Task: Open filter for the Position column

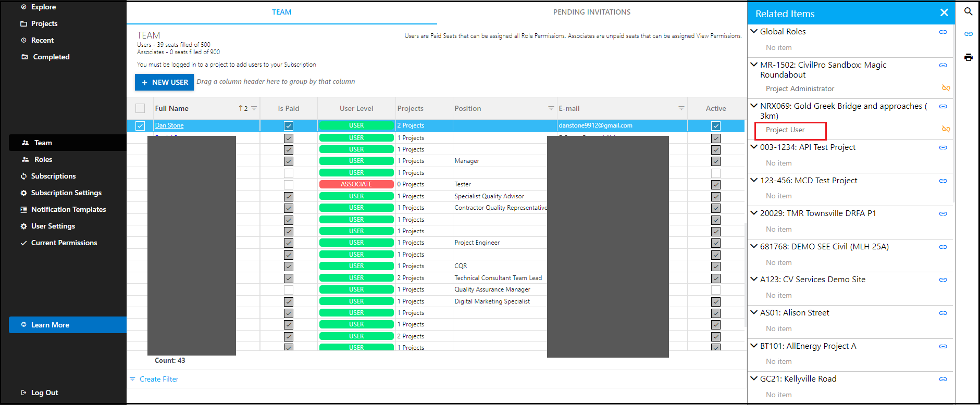Action: coord(551,108)
